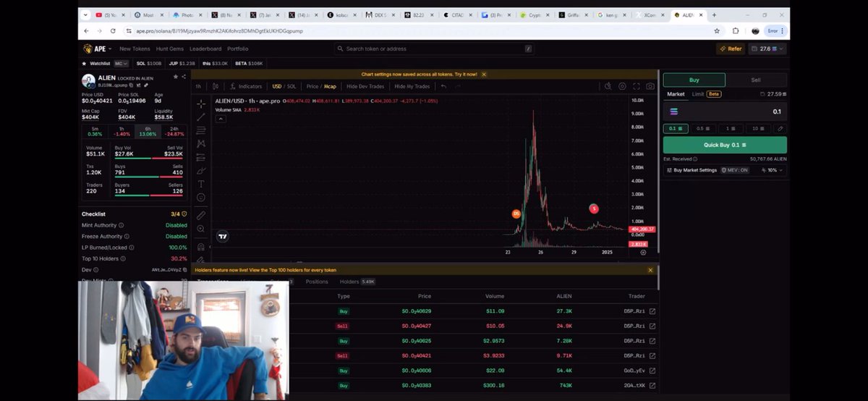This screenshot has height=401, width=868.
Task: Dismiss the chart settings saved banner
Action: tap(484, 74)
